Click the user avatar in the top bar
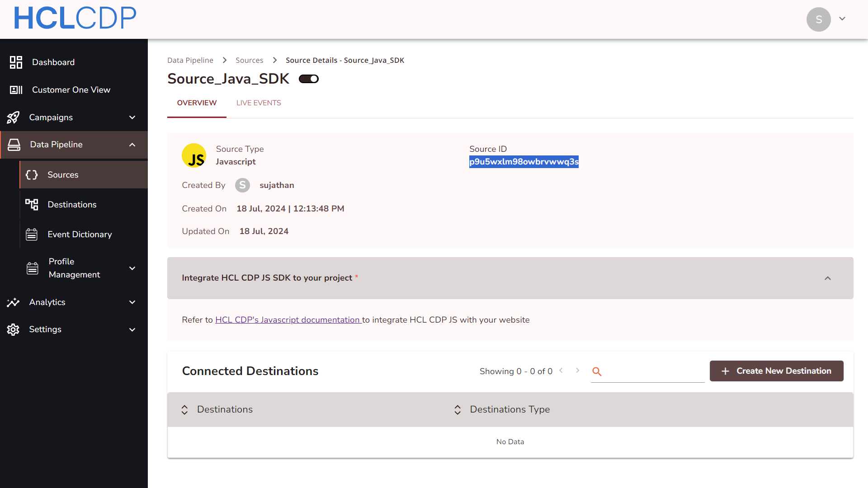This screenshot has width=868, height=488. click(x=818, y=19)
